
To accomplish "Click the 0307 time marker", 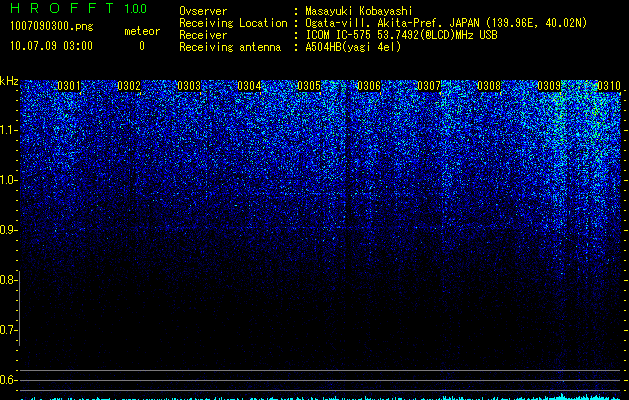I will point(429,86).
